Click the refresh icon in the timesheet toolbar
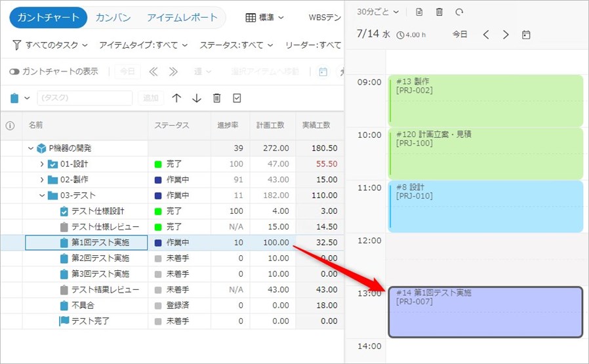The width and height of the screenshot is (589, 364). coord(459,12)
